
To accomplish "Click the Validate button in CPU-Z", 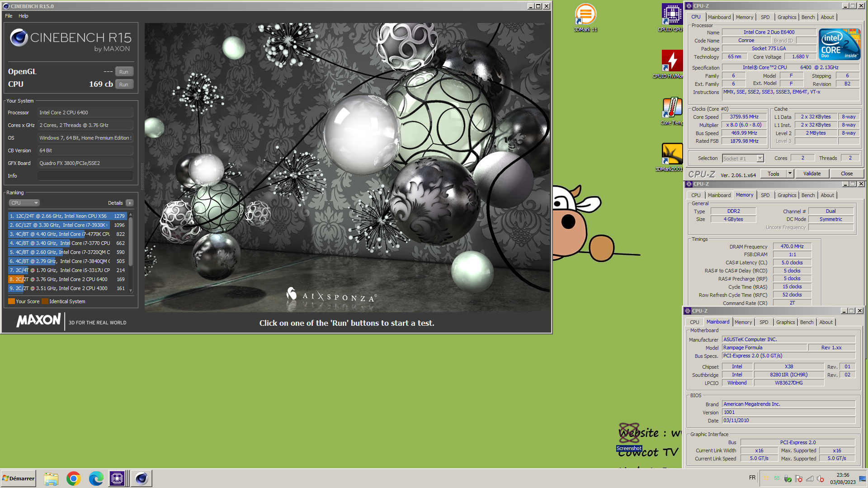I will click(812, 174).
